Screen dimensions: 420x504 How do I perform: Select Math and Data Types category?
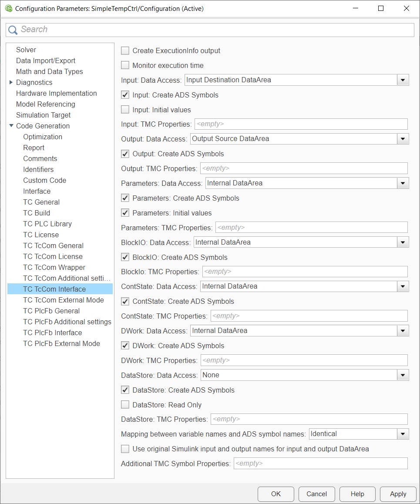[x=50, y=72]
